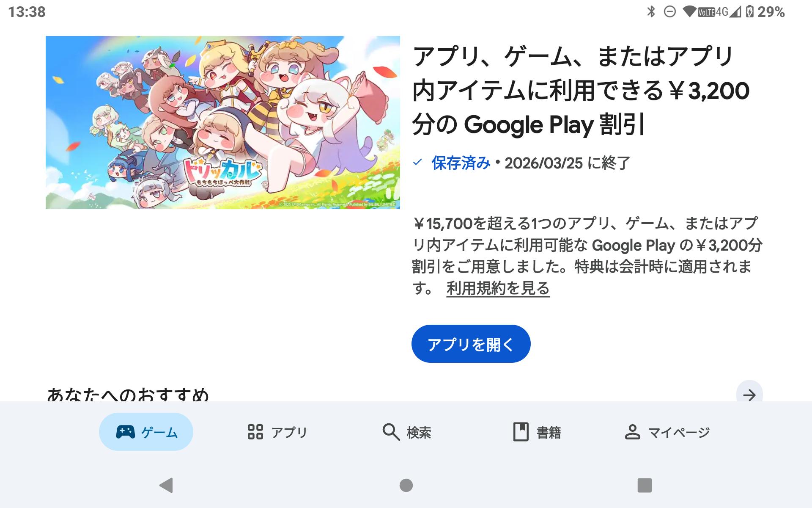The height and width of the screenshot is (508, 812).
Task: Expand あなたへのおすすめ with arrow button
Action: point(749,395)
